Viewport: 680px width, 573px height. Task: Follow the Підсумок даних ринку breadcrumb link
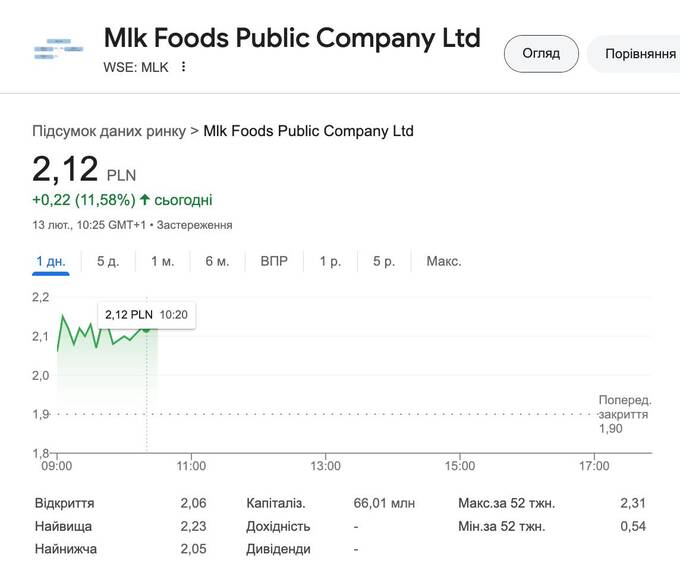coord(108,131)
